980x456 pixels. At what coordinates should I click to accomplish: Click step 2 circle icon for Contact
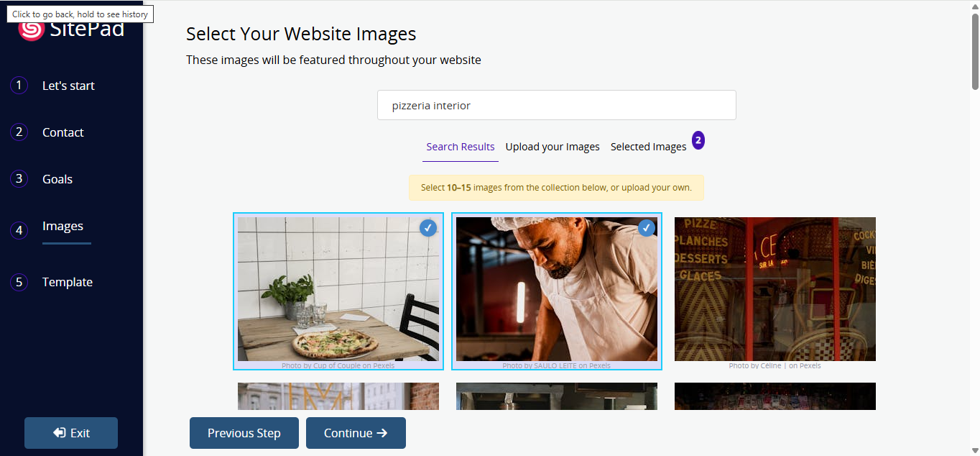click(x=19, y=132)
